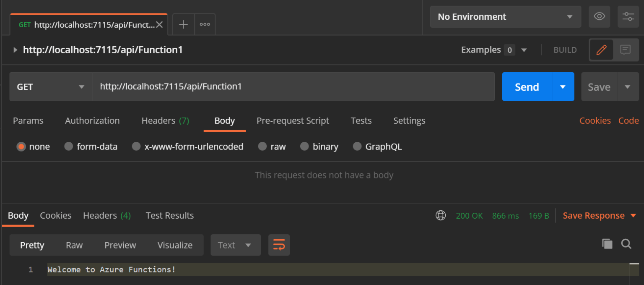This screenshot has height=285, width=644.
Task: Open response search with the magnifier icon
Action: pyautogui.click(x=626, y=244)
